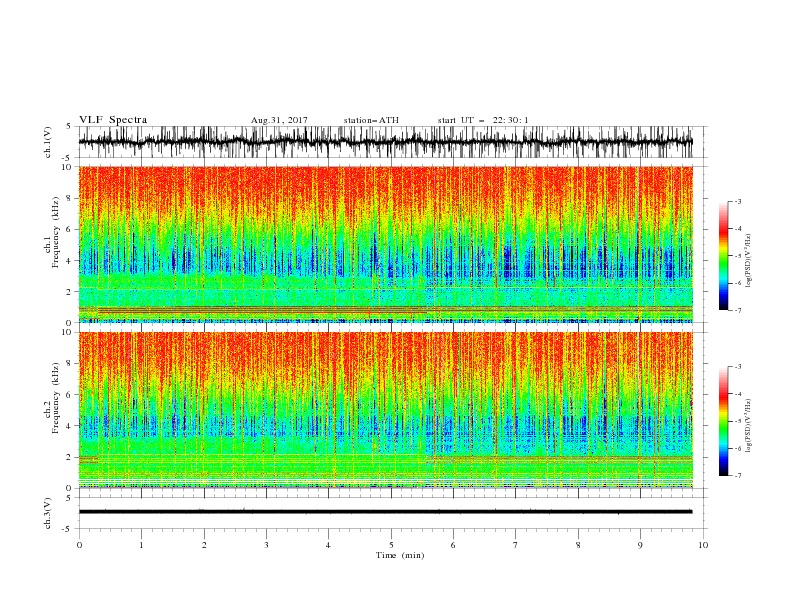Click the time axis tick label "0"
The width and height of the screenshot is (792, 612).
(x=79, y=545)
